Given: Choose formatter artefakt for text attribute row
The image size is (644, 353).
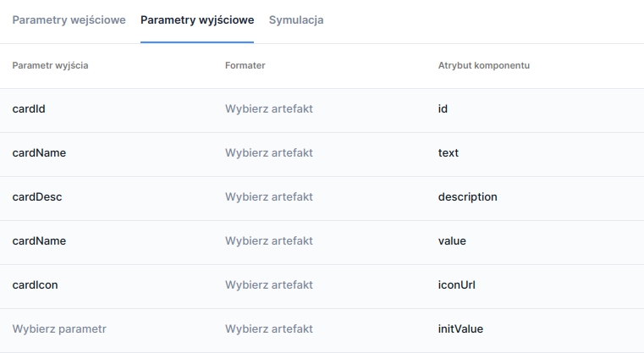Looking at the screenshot, I should coord(269,153).
